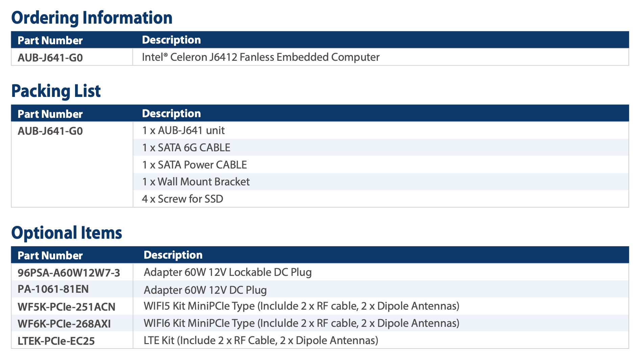
Task: Click the '4 x Screw for SSD' row
Action: (183, 199)
